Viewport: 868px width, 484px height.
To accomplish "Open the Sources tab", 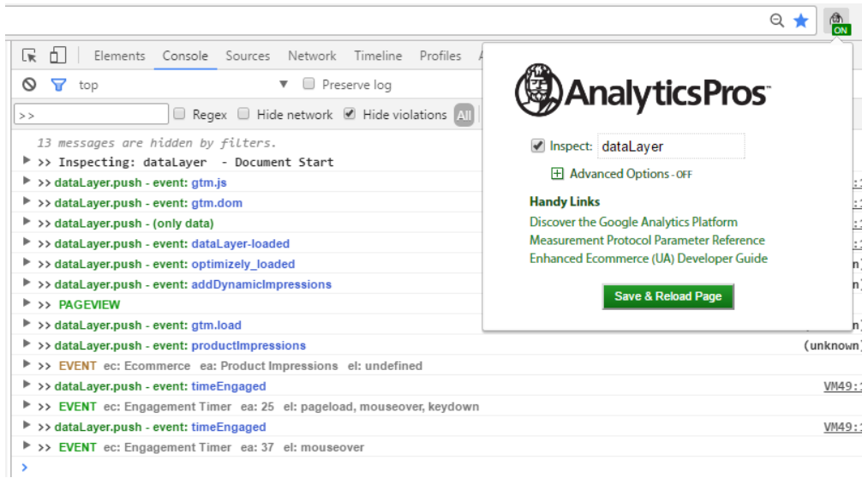I will coord(248,56).
